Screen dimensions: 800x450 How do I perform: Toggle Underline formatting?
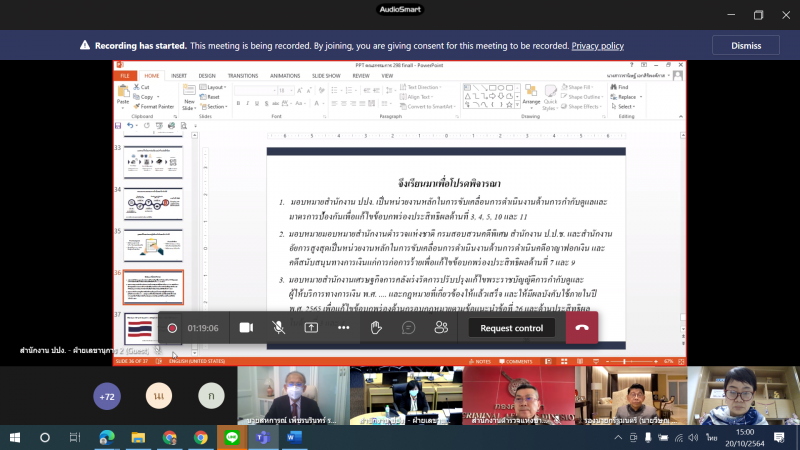(x=257, y=104)
